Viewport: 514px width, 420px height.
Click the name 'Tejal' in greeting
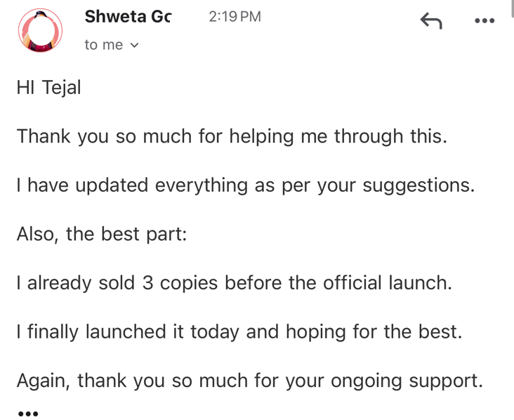tap(62, 88)
